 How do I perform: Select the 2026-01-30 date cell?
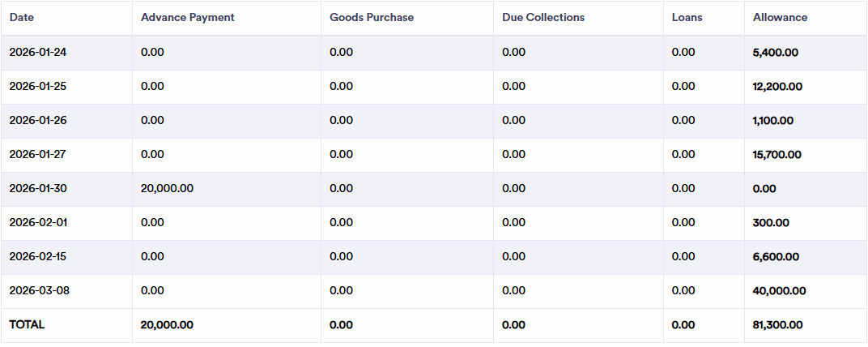point(38,189)
